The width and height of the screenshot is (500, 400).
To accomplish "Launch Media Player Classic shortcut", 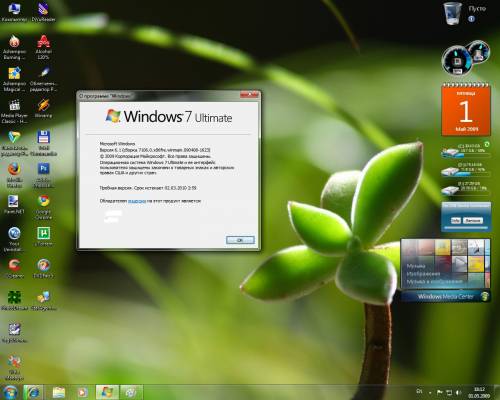I will tap(14, 111).
